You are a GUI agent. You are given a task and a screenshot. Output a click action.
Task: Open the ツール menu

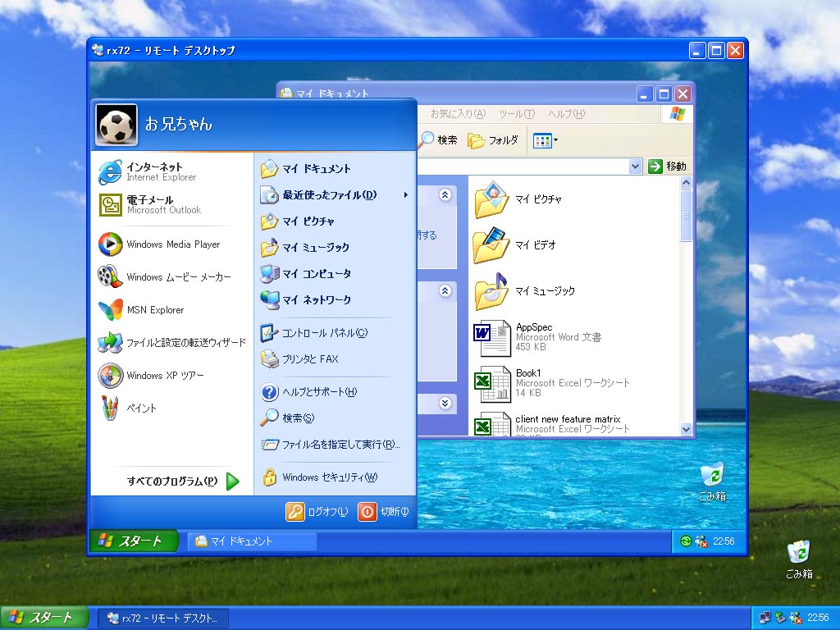(x=514, y=114)
